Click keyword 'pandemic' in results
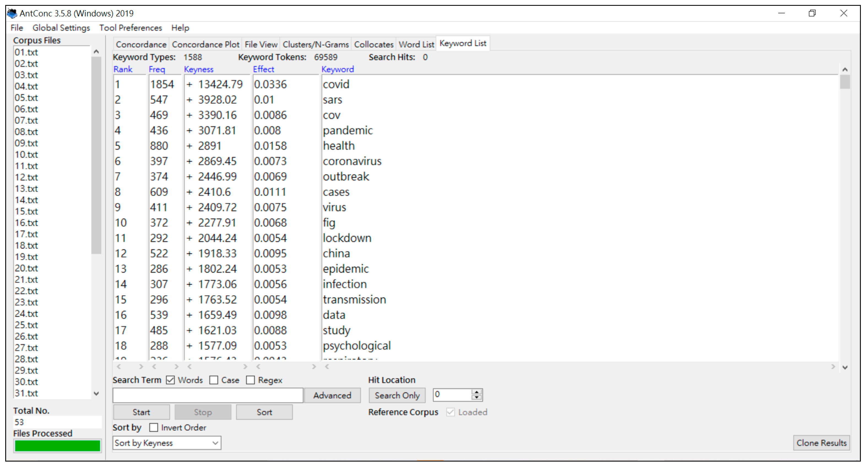Viewport: 868px width, 469px height. click(x=348, y=131)
